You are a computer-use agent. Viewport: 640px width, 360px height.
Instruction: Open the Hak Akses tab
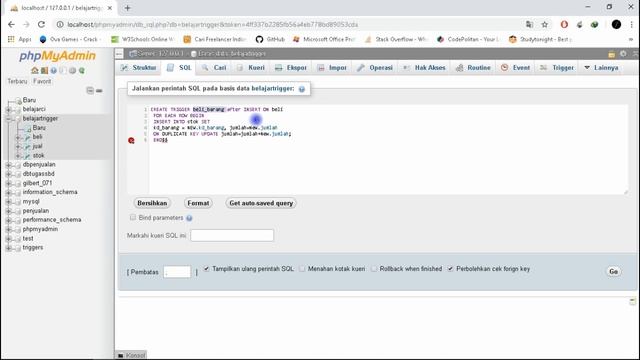click(x=424, y=68)
